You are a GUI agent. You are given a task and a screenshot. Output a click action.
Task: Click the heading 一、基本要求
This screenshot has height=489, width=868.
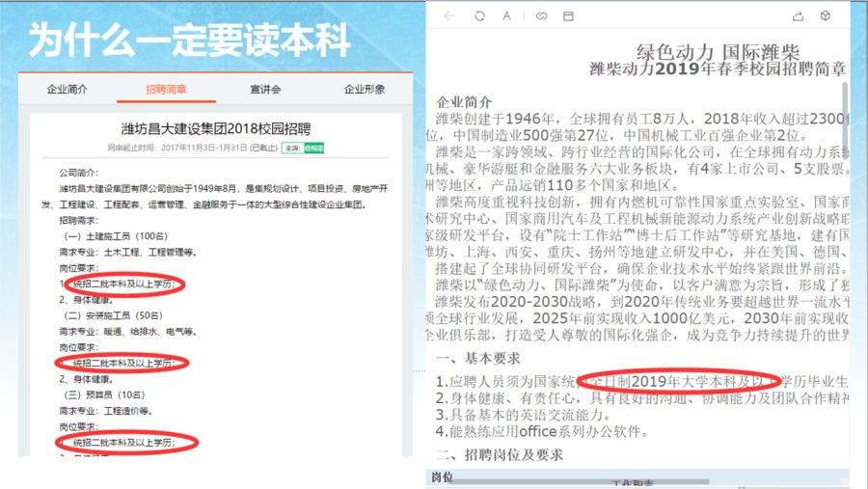(478, 358)
